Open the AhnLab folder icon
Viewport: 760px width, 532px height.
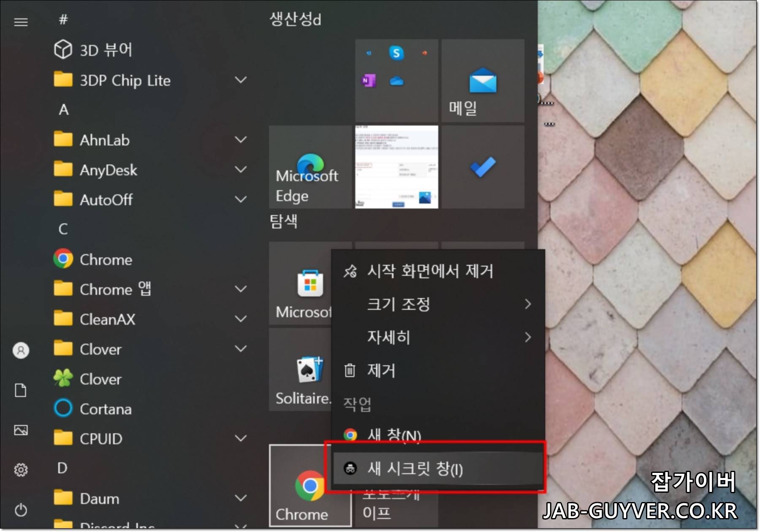click(x=63, y=139)
